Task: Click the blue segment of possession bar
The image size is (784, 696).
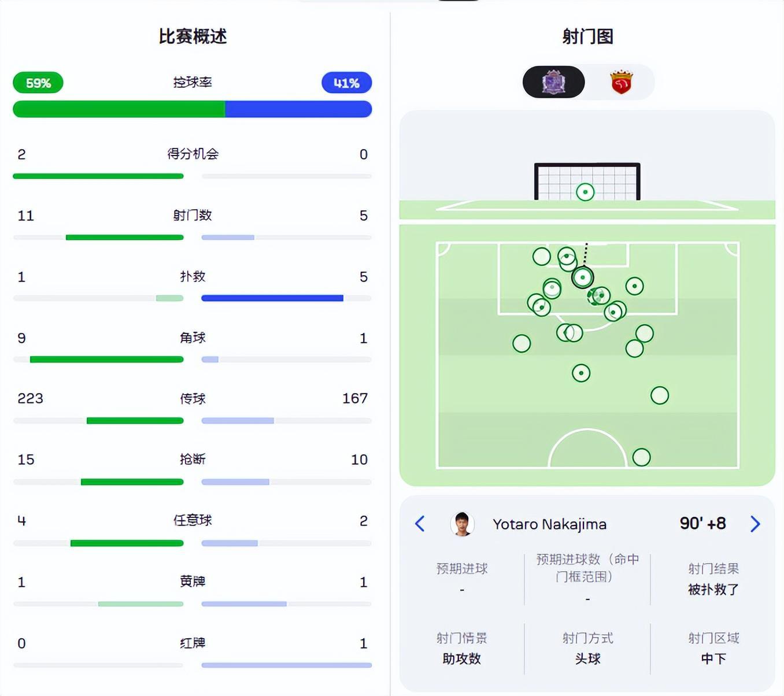Action: point(298,109)
